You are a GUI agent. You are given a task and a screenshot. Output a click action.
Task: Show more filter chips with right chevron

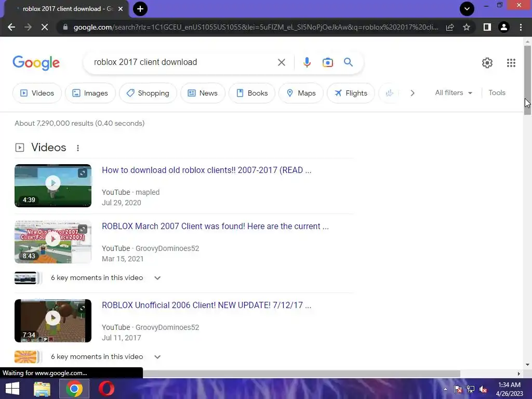[412, 93]
